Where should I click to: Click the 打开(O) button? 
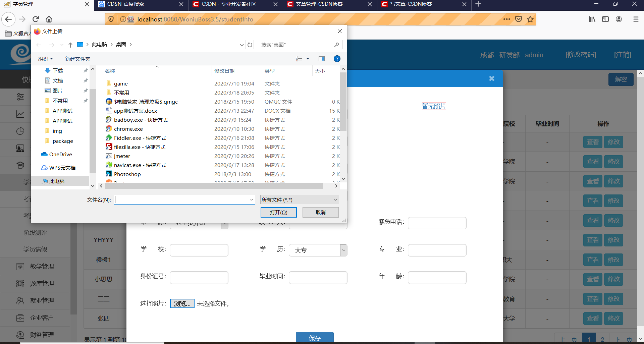278,212
